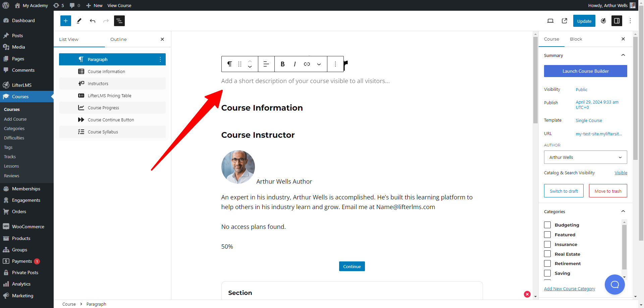Open the Visible link for catalog visibility
This screenshot has height=308, width=644.
621,173
